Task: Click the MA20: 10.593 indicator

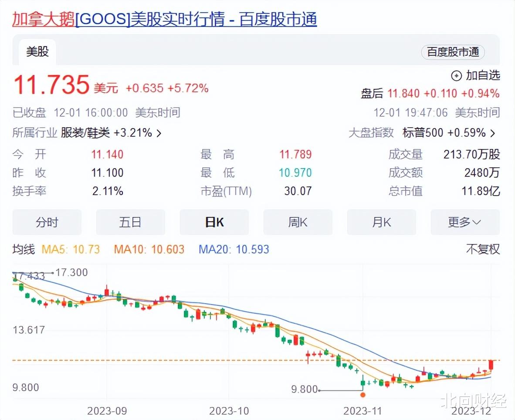Action: coord(234,249)
